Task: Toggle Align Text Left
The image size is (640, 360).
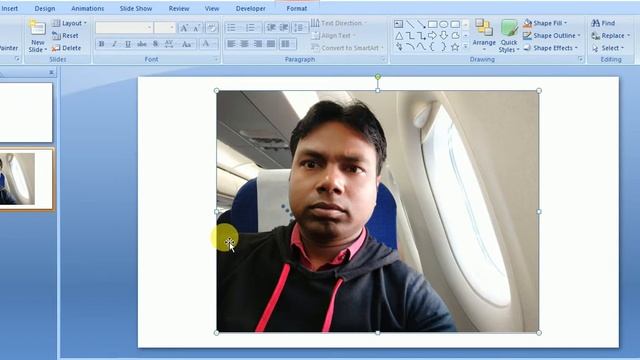Action: (x=231, y=44)
